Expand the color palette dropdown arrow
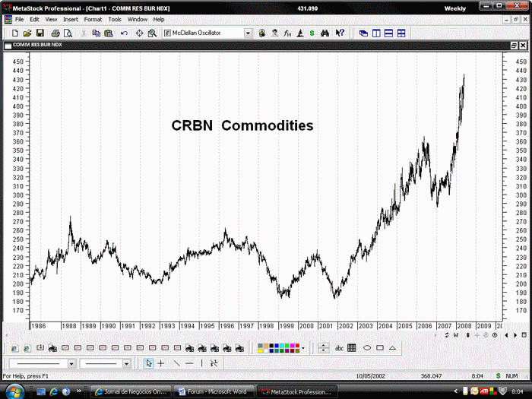Image resolution: width=532 pixels, height=399 pixels. (303, 348)
